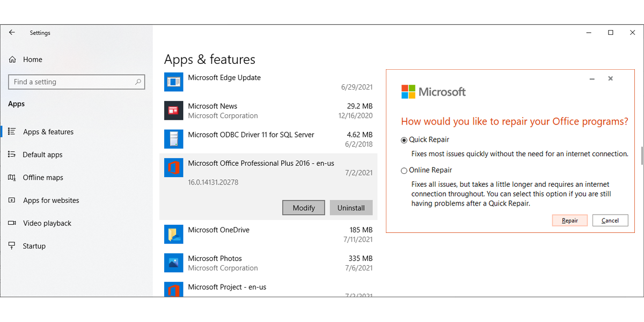Viewport: 644px width, 322px height.
Task: Click the apps list vertical scrollbar
Action: coord(642,155)
